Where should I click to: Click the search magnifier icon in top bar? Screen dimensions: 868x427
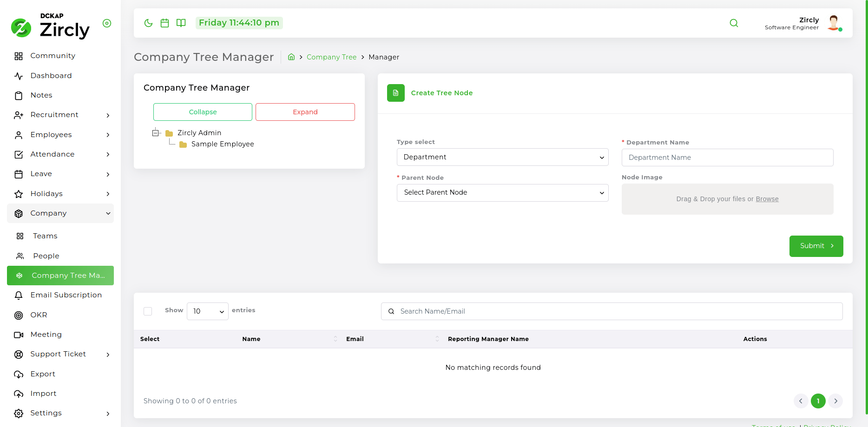click(734, 23)
